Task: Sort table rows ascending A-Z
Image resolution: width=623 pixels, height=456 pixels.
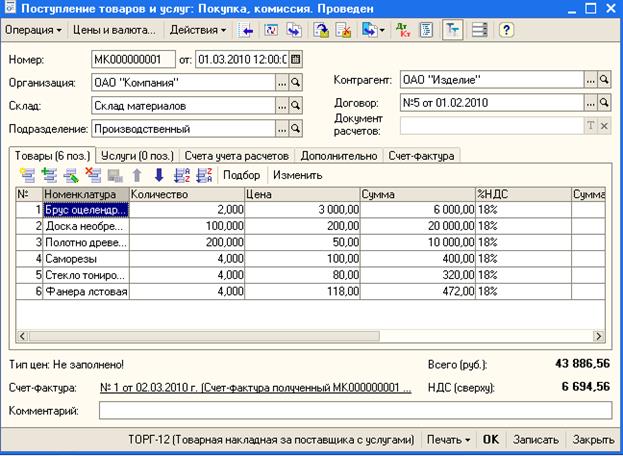Action: coord(181,175)
